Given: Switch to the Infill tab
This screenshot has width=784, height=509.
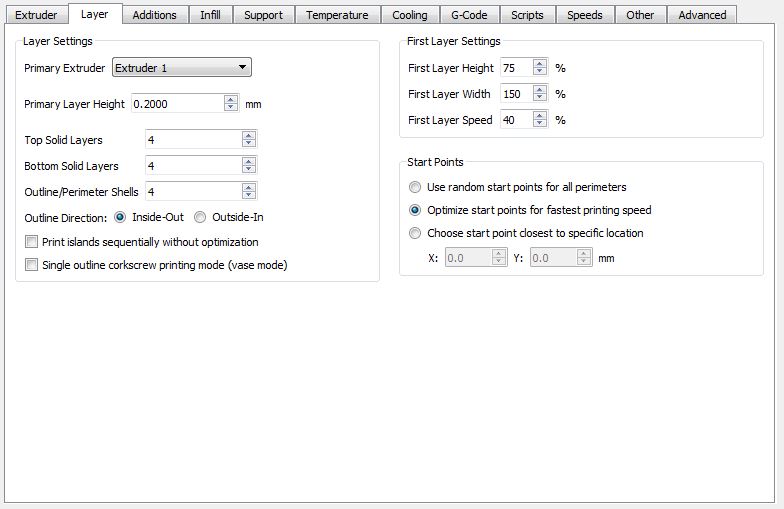Looking at the screenshot, I should [210, 15].
